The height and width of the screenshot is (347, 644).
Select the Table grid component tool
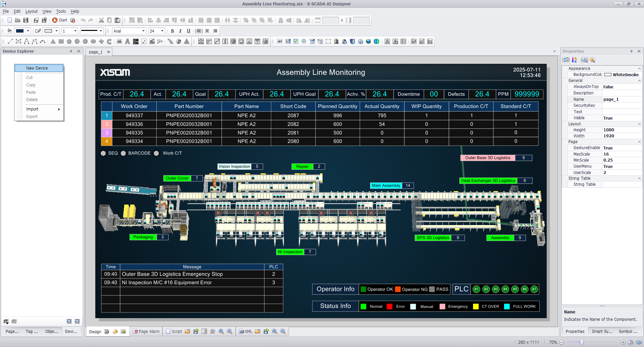click(403, 41)
